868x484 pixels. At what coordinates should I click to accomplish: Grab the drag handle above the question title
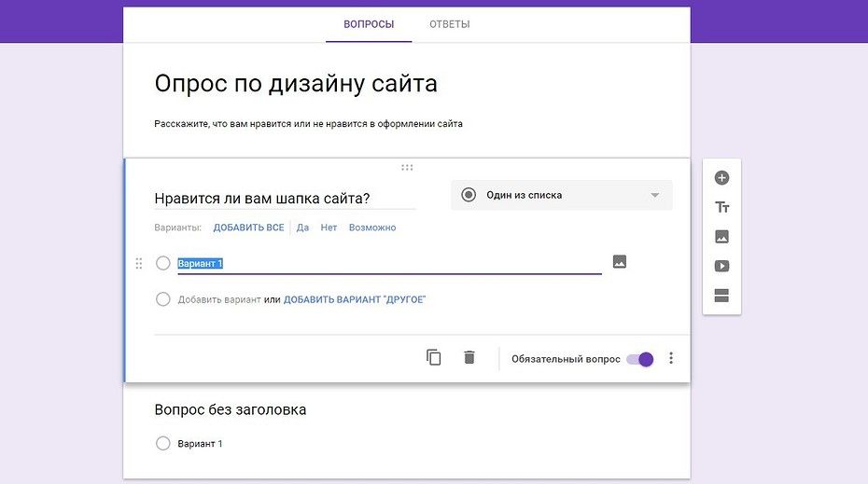pos(407,168)
